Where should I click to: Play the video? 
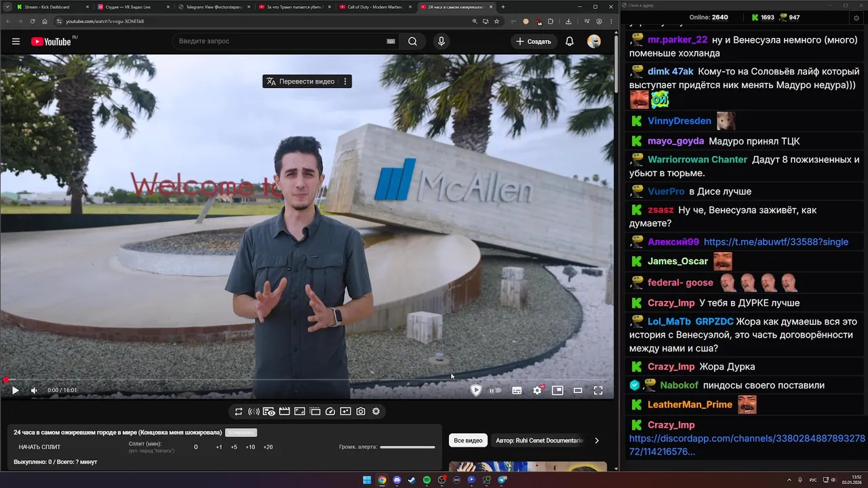click(15, 390)
